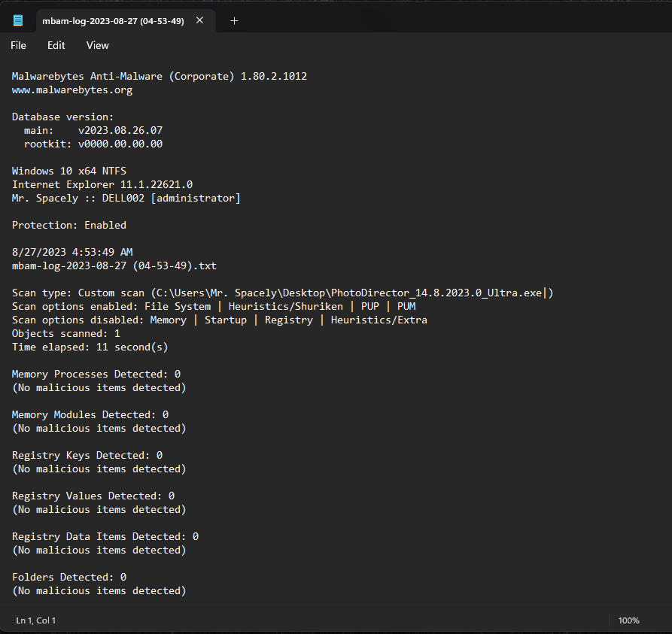Click the 'Mr. Spacely :: DELL002 [administrator]' line
The width and height of the screenshot is (672, 634).
point(126,198)
